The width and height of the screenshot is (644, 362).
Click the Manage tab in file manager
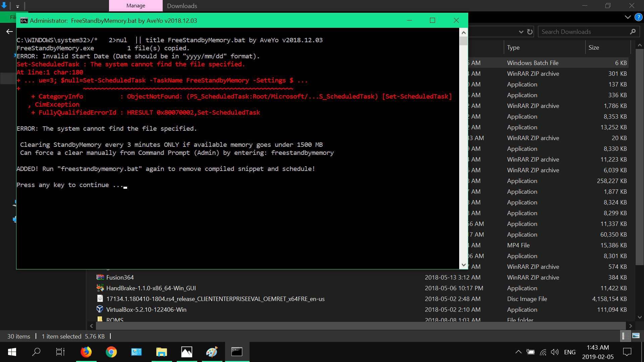[x=136, y=5]
